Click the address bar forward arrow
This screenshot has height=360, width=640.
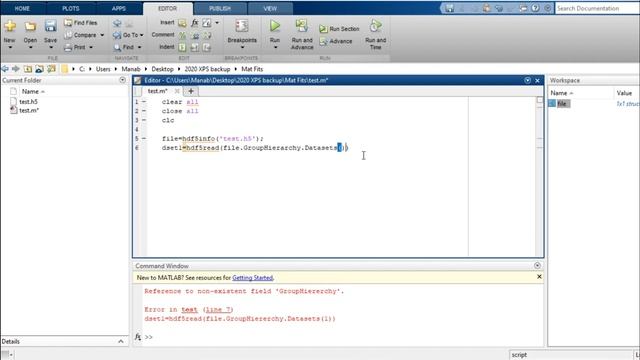pos(16,69)
